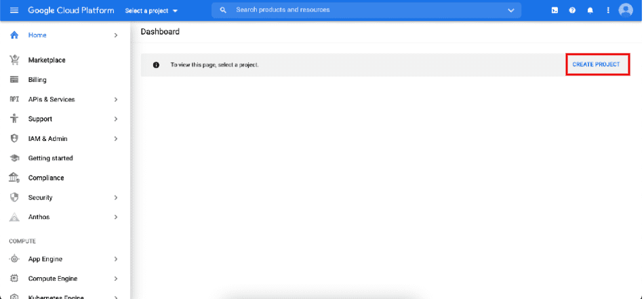Viewport: 644px width, 299px height.
Task: Click into Search products and resources field
Action: tap(366, 10)
